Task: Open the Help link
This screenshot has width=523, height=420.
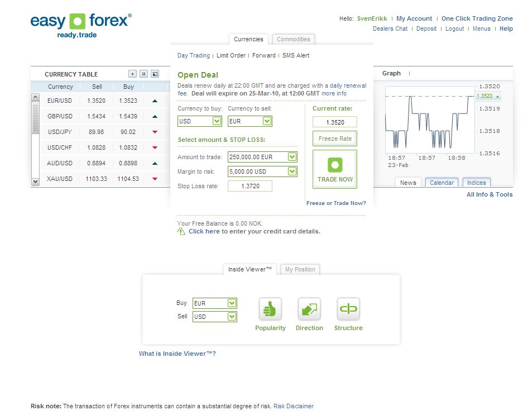Action: point(506,28)
